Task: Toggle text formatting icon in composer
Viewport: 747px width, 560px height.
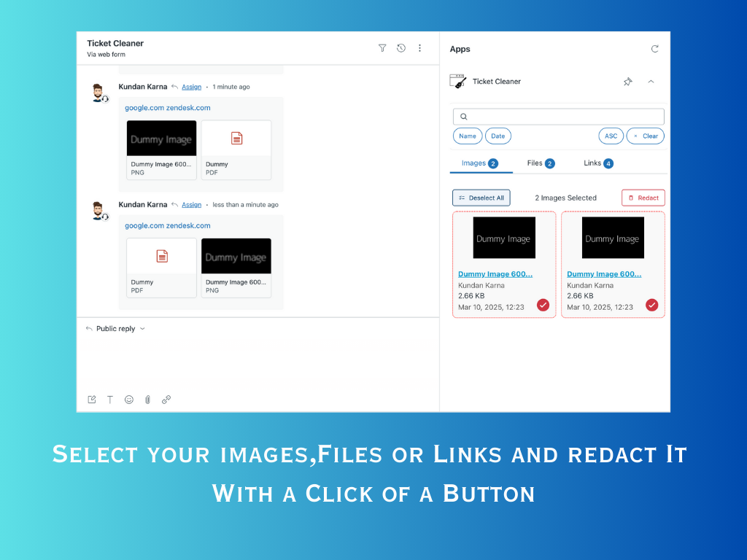Action: pos(110,400)
